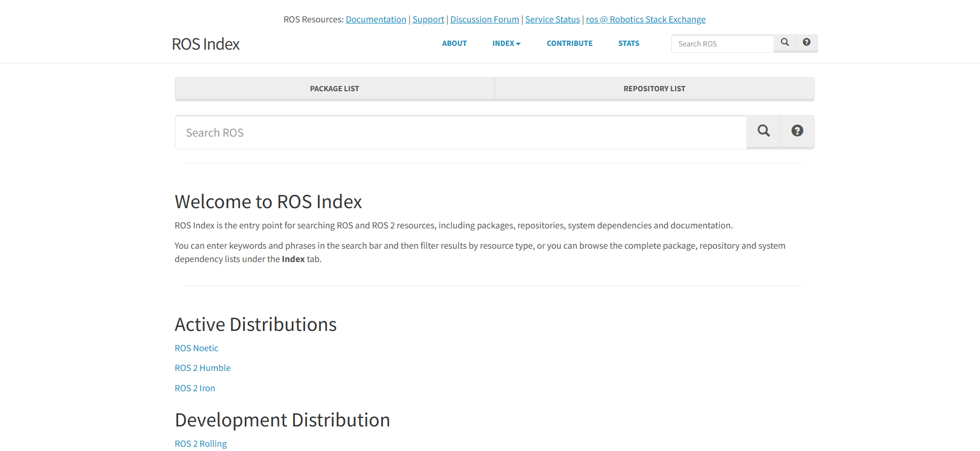The image size is (980, 451).
Task: Open the Documentation resource link
Action: pos(376,20)
